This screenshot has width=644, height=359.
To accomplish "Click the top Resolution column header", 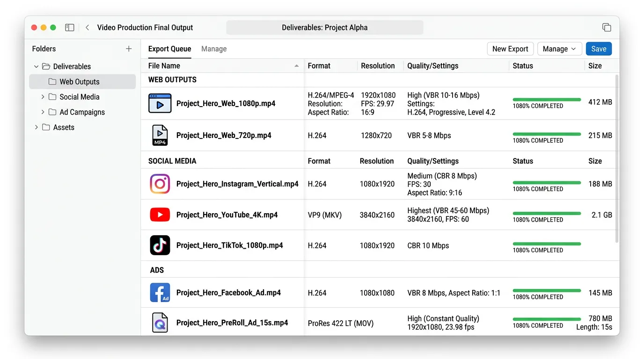I will coord(378,66).
